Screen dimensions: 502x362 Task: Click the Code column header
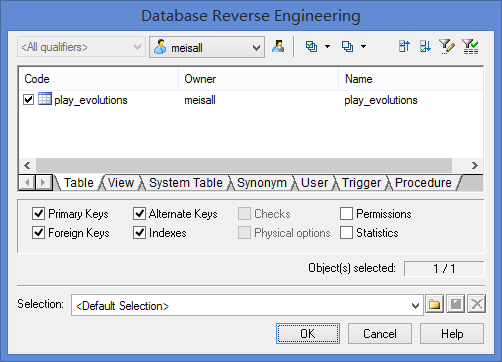pyautogui.click(x=99, y=79)
